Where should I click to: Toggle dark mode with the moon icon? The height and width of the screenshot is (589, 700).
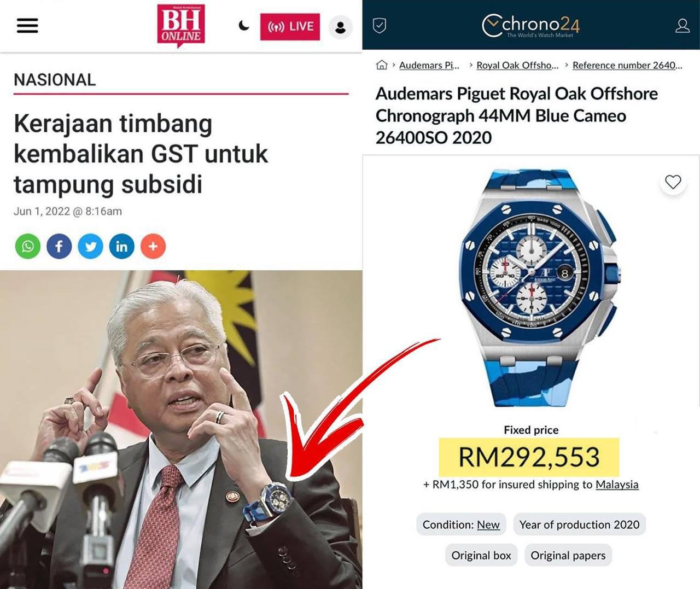click(244, 25)
